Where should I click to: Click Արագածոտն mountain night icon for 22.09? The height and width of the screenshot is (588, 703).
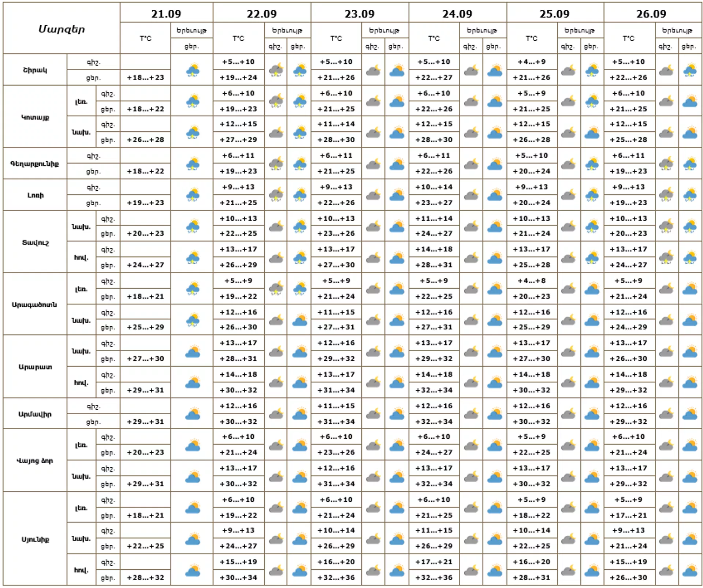(x=276, y=288)
